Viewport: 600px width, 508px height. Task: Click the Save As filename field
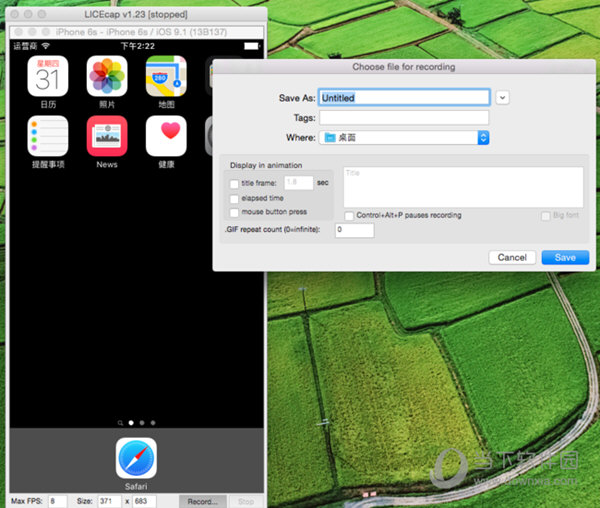point(404,98)
